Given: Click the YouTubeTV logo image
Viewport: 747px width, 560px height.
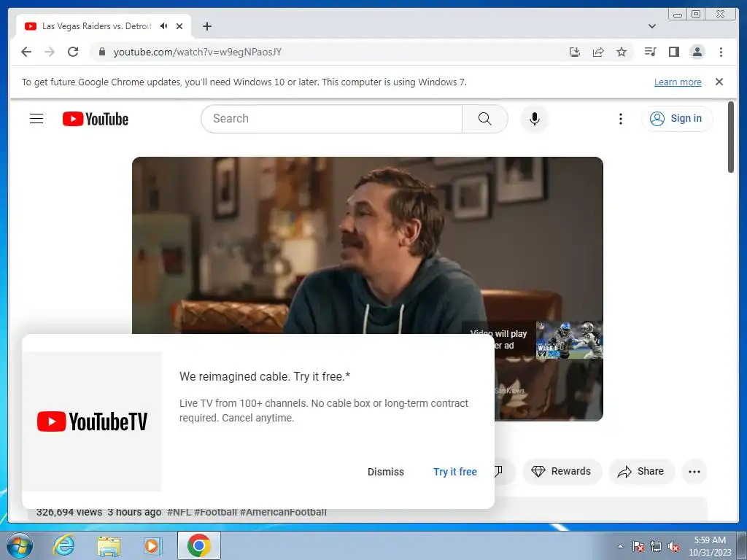Looking at the screenshot, I should 92,422.
